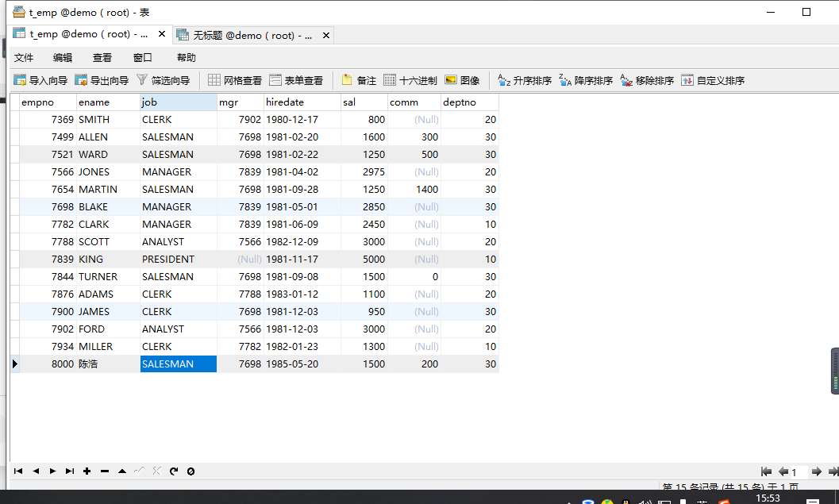
Task: Click the empno column header
Action: [48, 102]
